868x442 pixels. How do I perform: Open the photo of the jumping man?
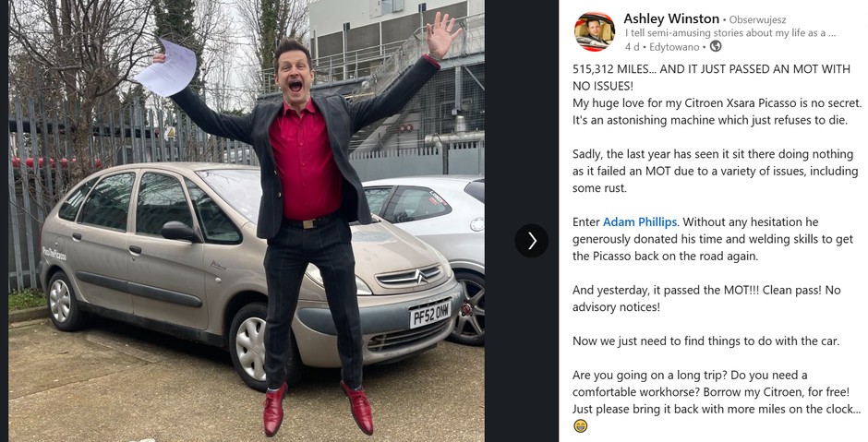click(247, 221)
